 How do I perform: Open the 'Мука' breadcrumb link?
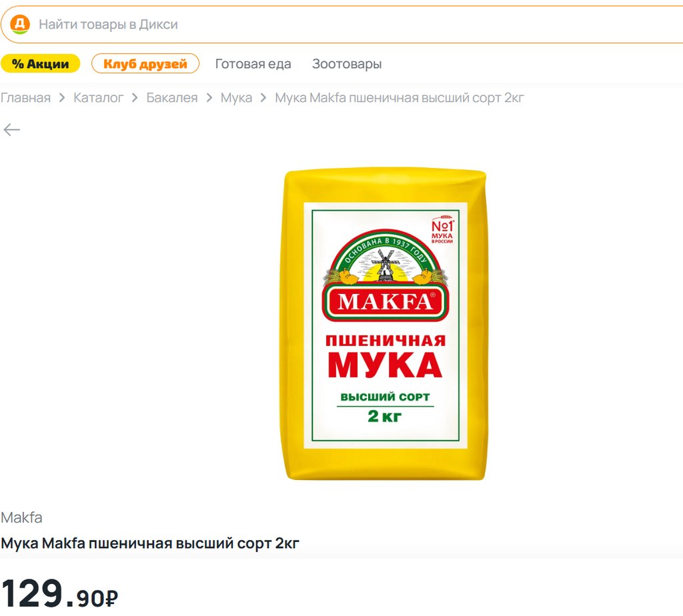[x=236, y=98]
